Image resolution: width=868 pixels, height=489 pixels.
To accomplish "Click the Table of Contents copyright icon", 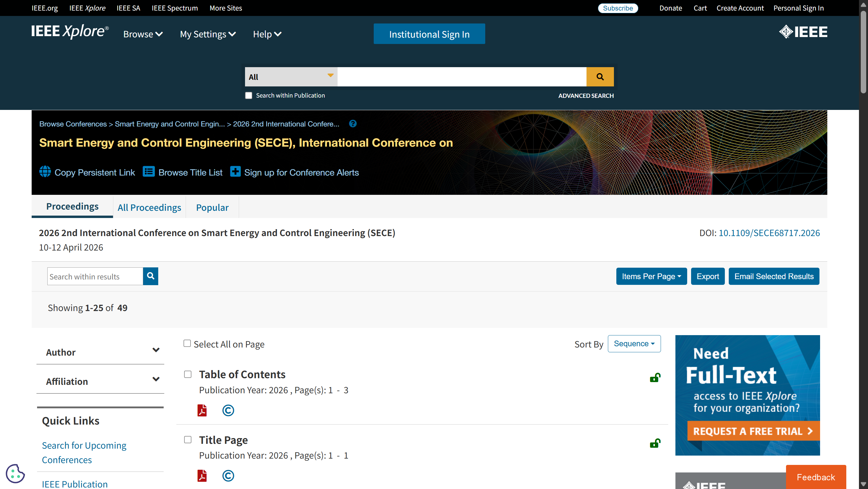I will pos(228,410).
